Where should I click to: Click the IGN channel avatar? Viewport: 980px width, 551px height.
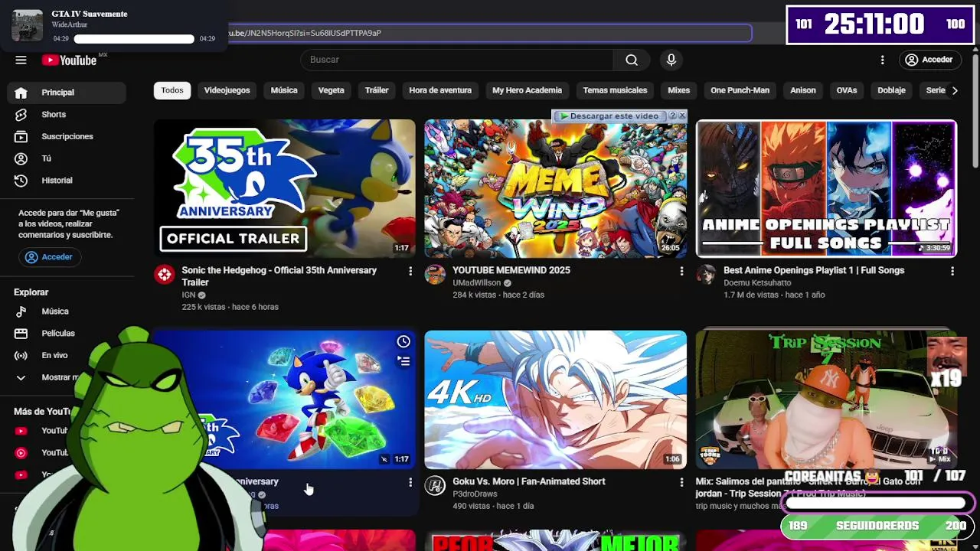point(165,275)
